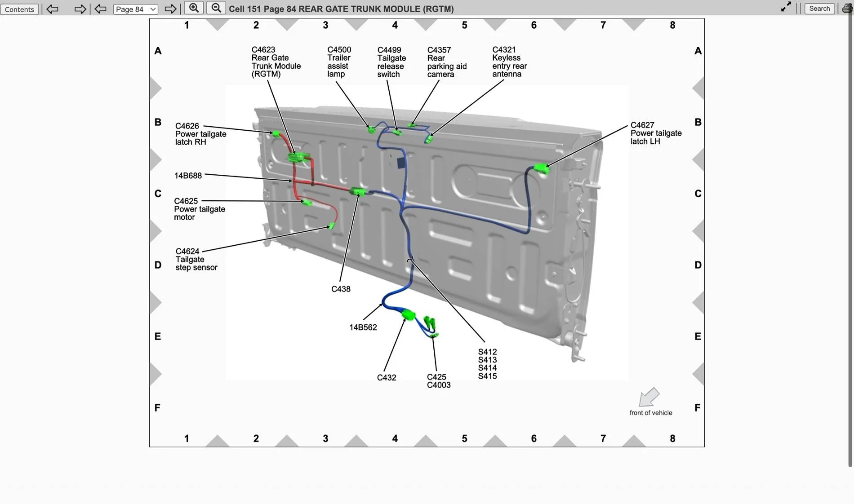Open the Page 84 page selector dropdown
The width and height of the screenshot is (854, 504).
click(x=135, y=9)
